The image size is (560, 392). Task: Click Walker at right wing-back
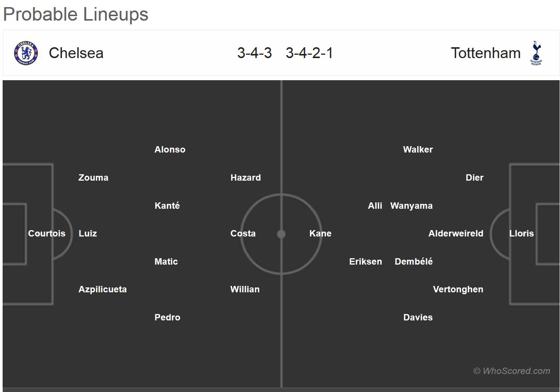pos(418,150)
